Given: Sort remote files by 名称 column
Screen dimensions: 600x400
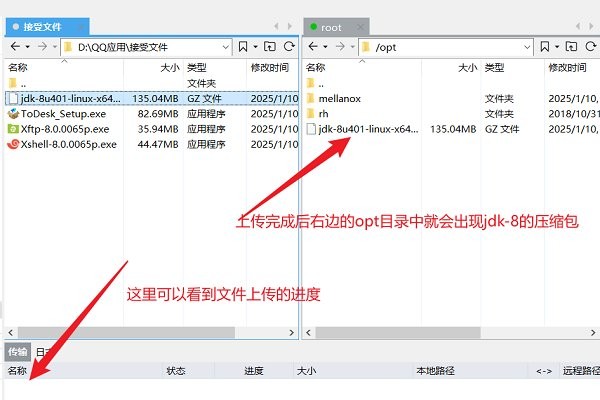Looking at the screenshot, I should 362,68.
